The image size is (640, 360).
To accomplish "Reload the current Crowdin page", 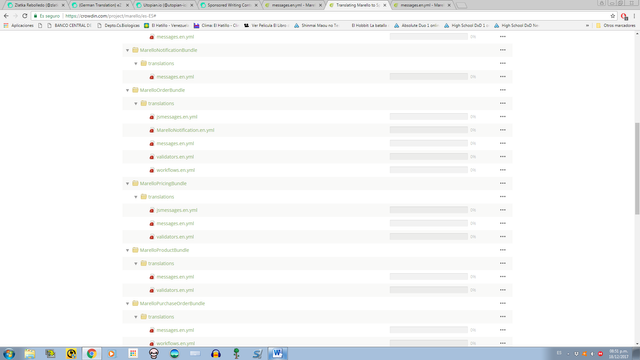I will pyautogui.click(x=24, y=16).
